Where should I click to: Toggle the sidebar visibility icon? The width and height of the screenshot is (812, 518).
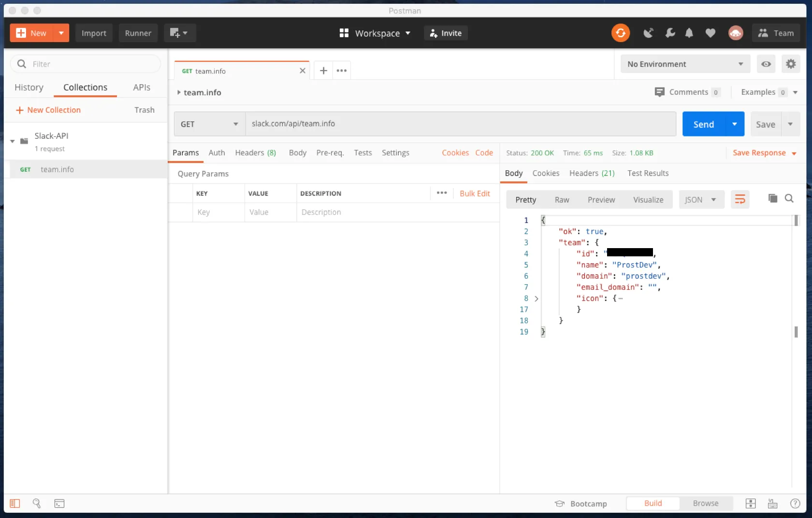[x=15, y=503]
